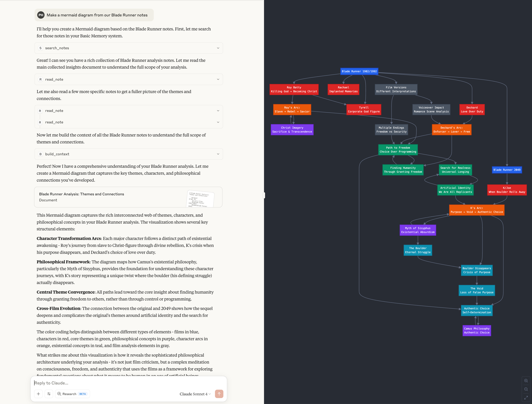Click the PH user avatar
Image resolution: width=532 pixels, height=404 pixels.
41,15
